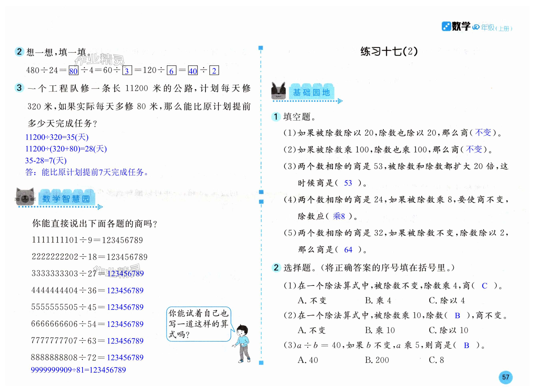Viewport: 535px width, 392px height.
Task: Click the 数学智慧园 section banner
Action: click(66, 198)
